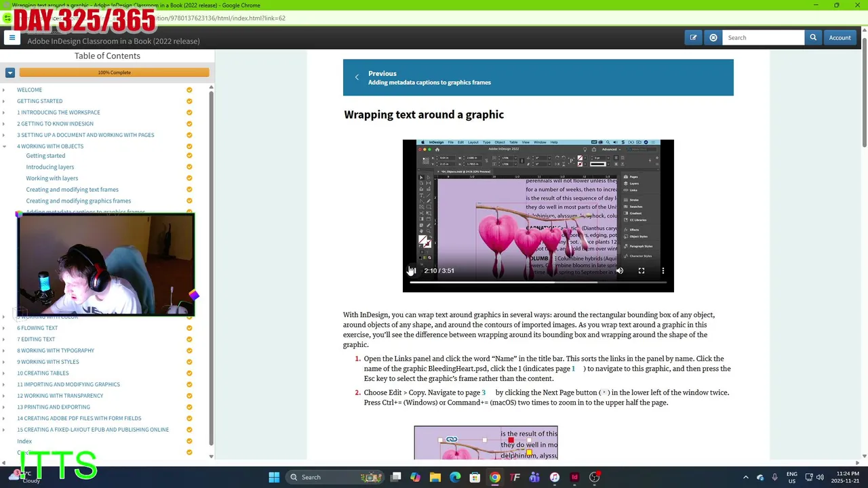Open 2 GETTING TO KNOW INDESIGN

(55, 123)
